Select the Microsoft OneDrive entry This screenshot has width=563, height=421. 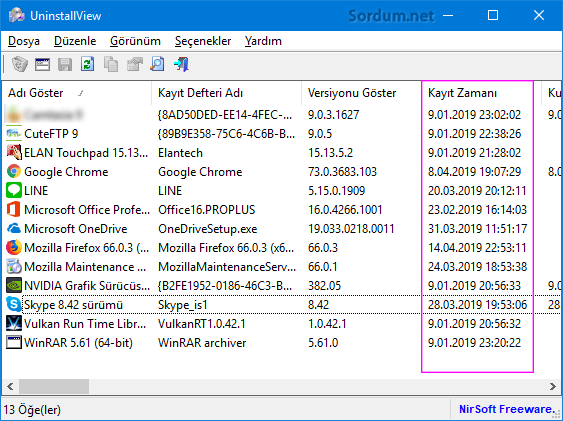click(x=75, y=229)
